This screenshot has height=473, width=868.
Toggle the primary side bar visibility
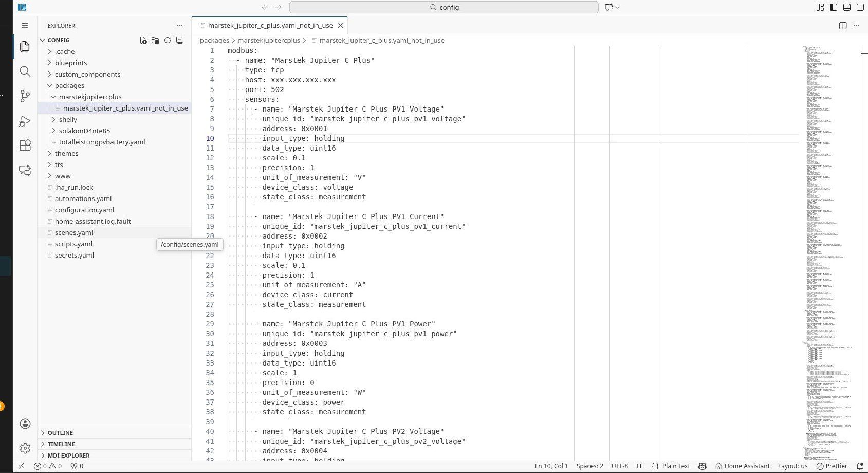click(834, 7)
